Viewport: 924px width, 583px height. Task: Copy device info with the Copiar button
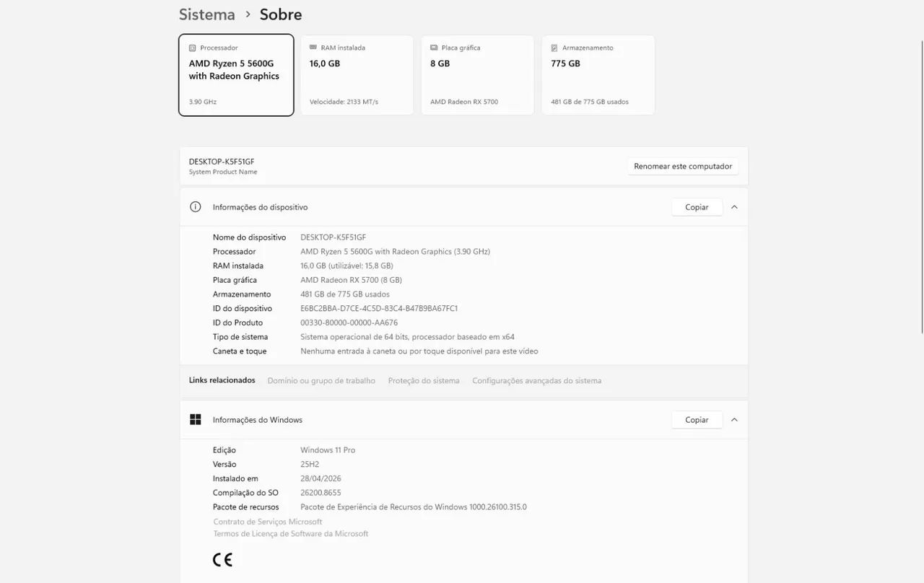pyautogui.click(x=697, y=207)
